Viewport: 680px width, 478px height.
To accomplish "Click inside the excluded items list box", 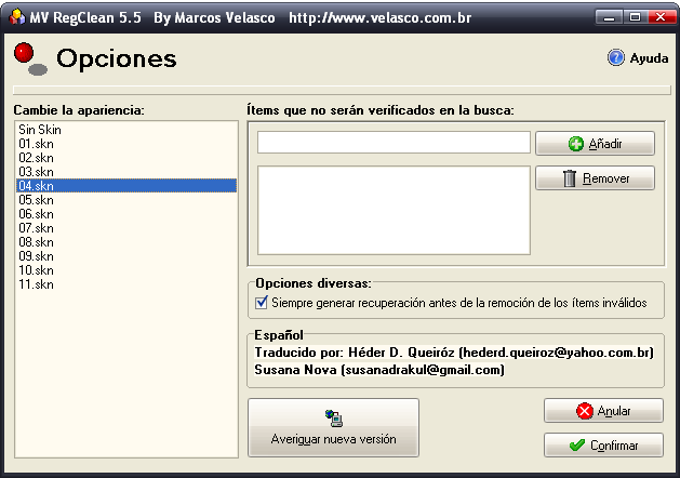I will click(394, 210).
